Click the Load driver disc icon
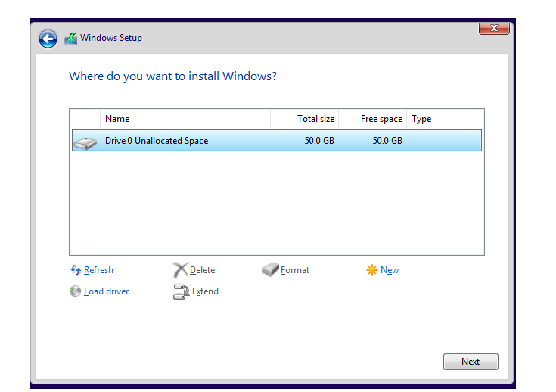Image resolution: width=556 pixels, height=392 pixels. tap(75, 291)
